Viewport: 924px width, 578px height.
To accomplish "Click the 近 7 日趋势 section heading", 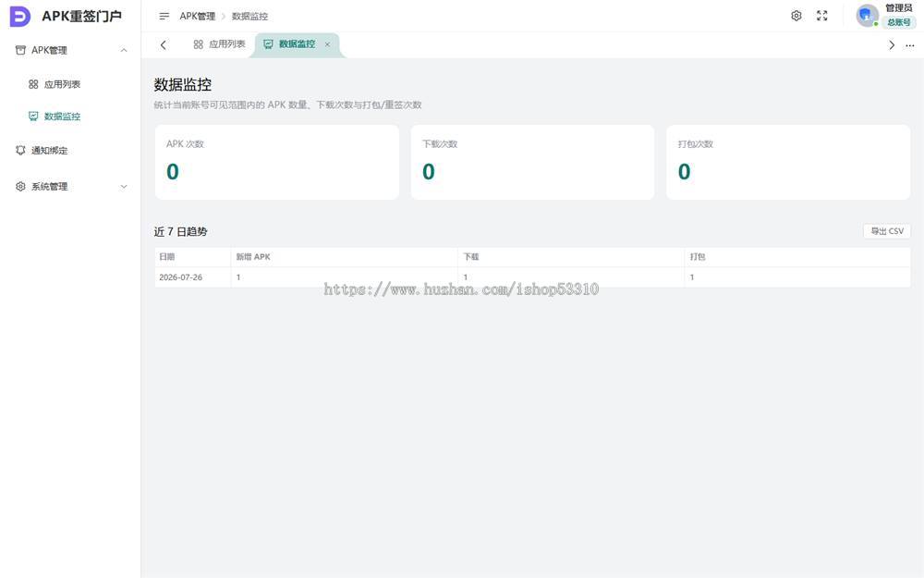I will pyautogui.click(x=180, y=232).
